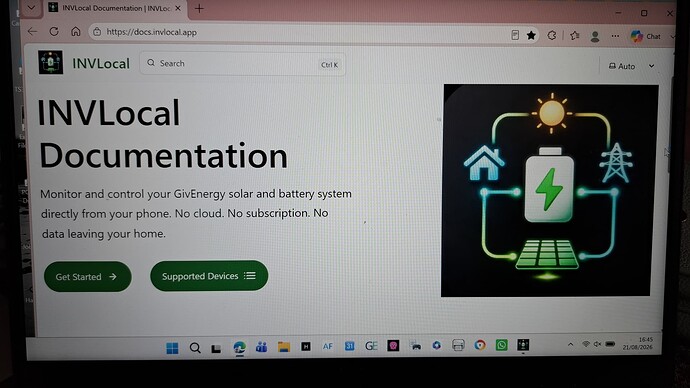
Task: Open the Favorites list icon
Action: point(574,36)
